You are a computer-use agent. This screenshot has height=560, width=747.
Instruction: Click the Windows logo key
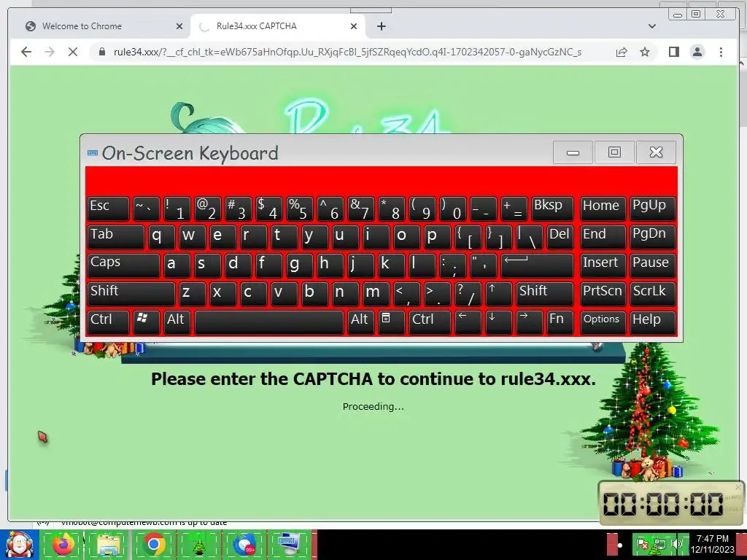[x=146, y=322]
